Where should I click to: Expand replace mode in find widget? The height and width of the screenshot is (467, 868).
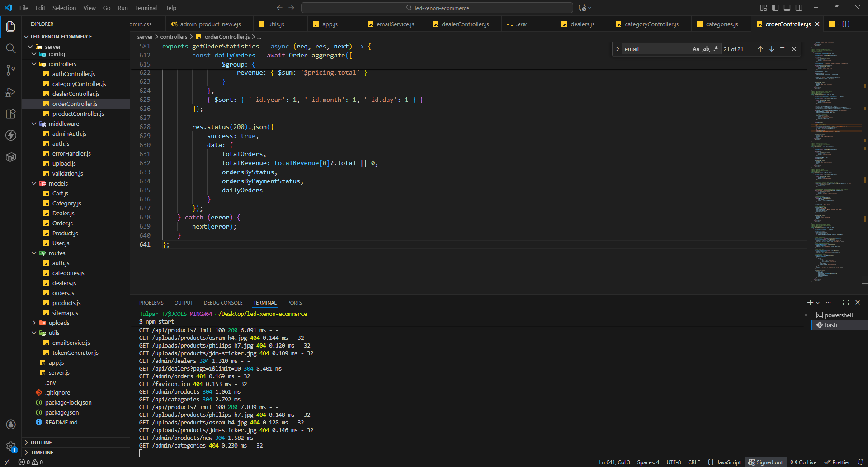[618, 49]
